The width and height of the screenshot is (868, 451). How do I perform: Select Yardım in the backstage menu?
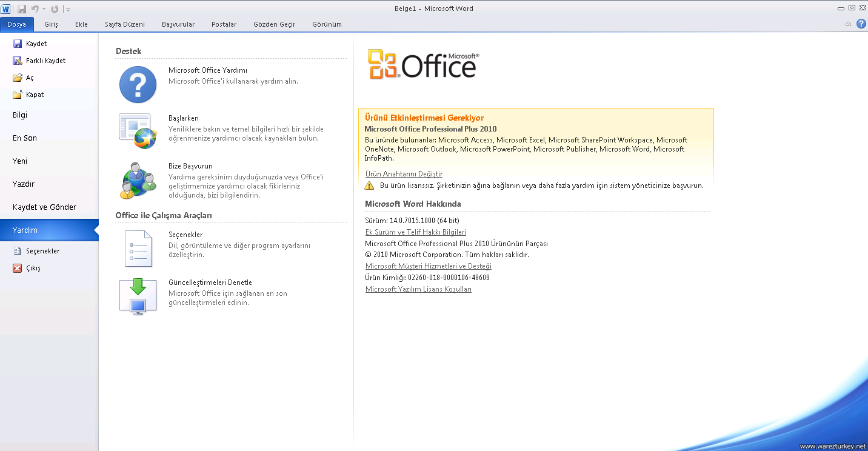[49, 230]
